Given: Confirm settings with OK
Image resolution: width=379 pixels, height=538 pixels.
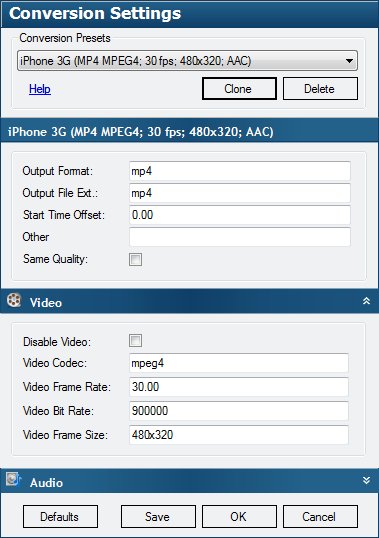Looking at the screenshot, I should [x=239, y=517].
